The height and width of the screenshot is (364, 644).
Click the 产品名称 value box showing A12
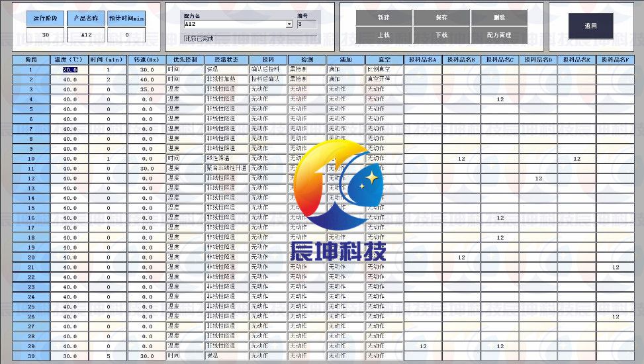click(86, 35)
